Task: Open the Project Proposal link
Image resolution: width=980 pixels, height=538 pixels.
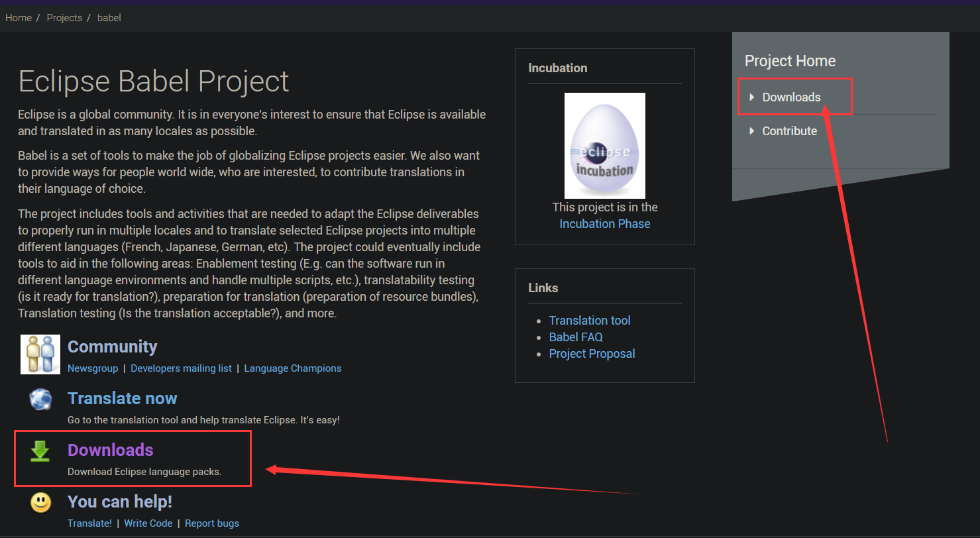Action: coord(592,354)
